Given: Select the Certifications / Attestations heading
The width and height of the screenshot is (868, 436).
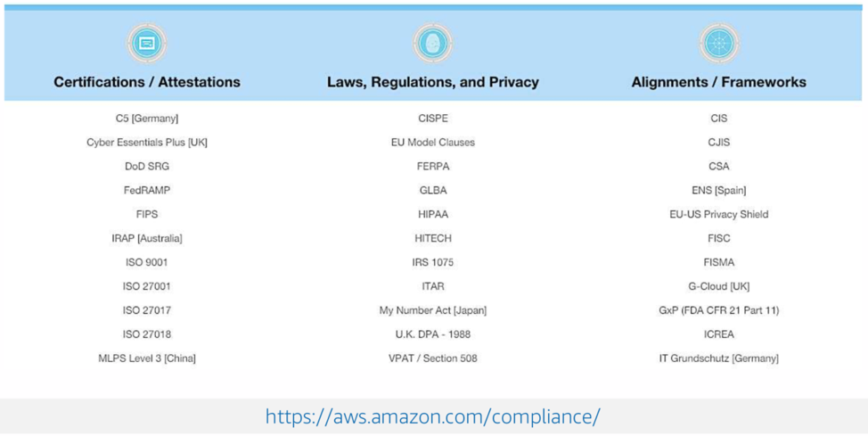Looking at the screenshot, I should (147, 82).
